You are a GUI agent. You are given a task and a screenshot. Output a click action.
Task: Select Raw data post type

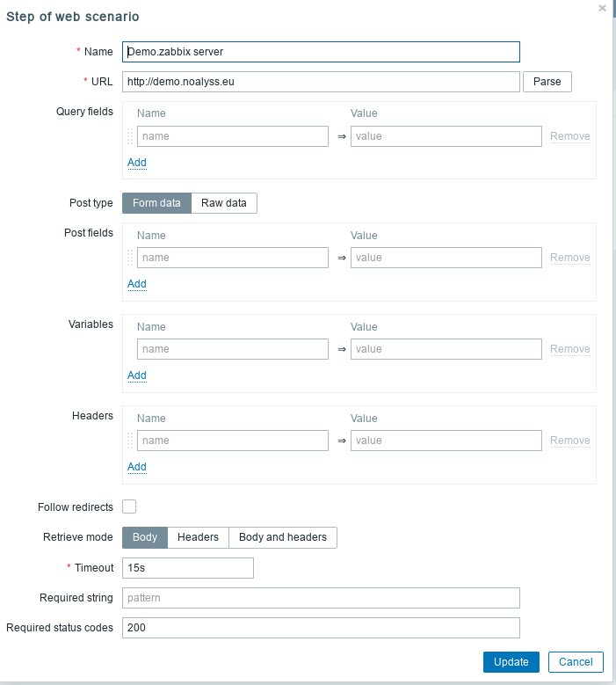[224, 203]
